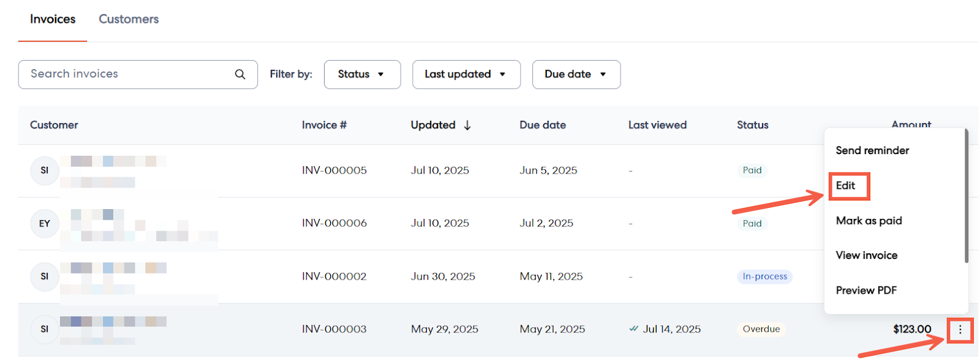Click the context menu scrollbar
Image resolution: width=980 pixels, height=360 pixels.
click(966, 196)
